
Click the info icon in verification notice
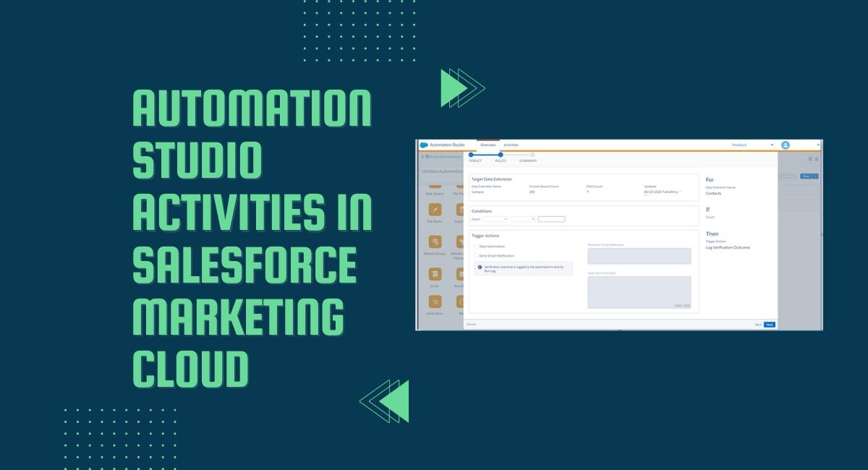pyautogui.click(x=479, y=268)
